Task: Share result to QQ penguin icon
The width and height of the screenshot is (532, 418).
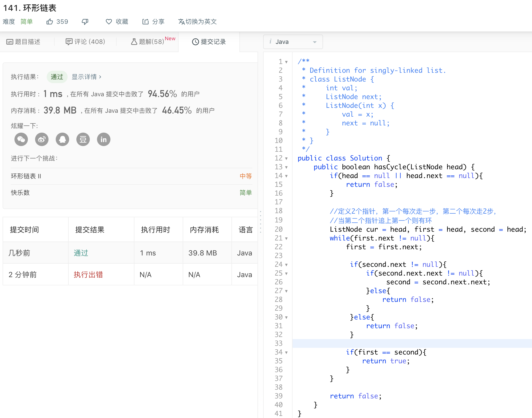Action: (62, 140)
